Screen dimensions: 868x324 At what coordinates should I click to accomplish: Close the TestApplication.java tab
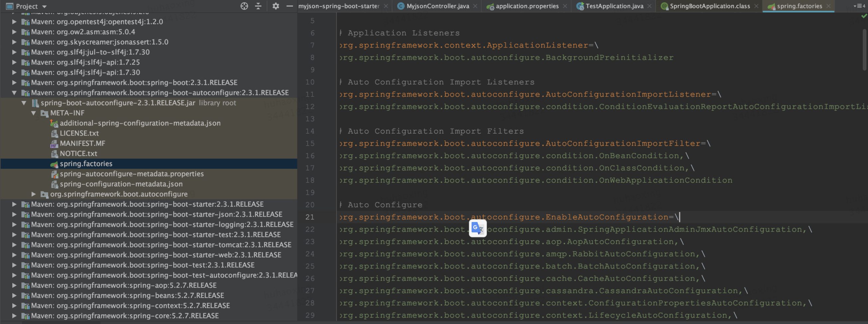click(650, 6)
